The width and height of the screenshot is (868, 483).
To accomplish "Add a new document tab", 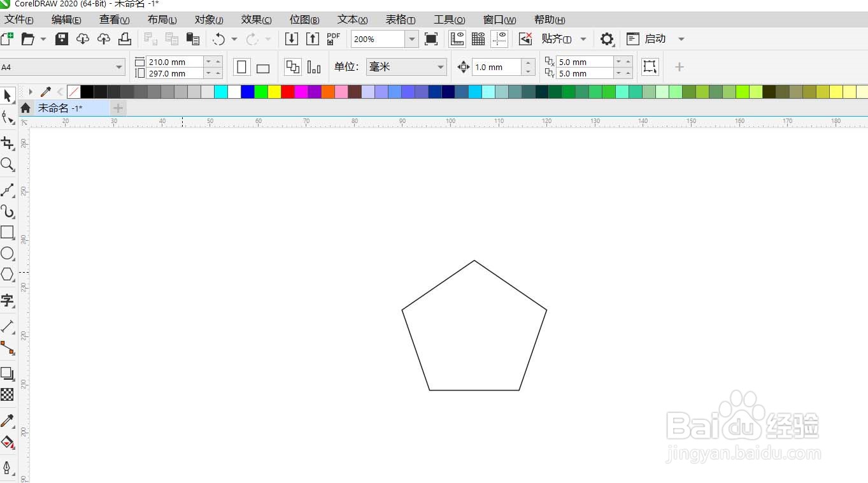I will (118, 108).
